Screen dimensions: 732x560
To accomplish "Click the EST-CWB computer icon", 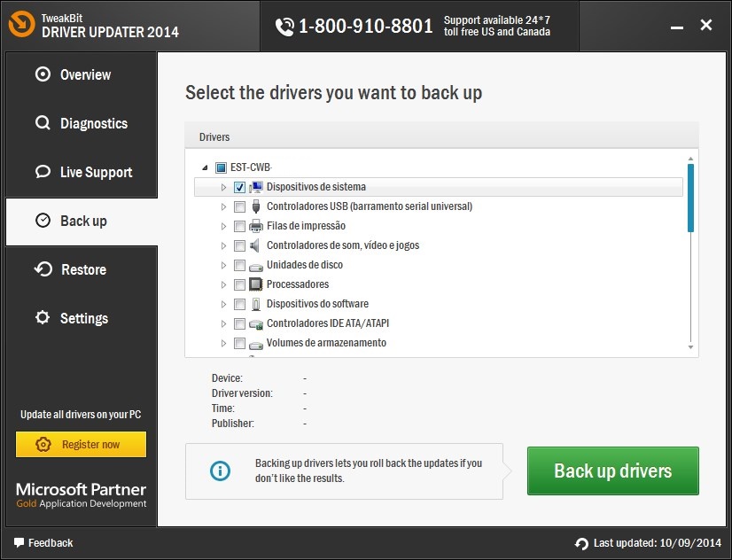I will point(221,167).
